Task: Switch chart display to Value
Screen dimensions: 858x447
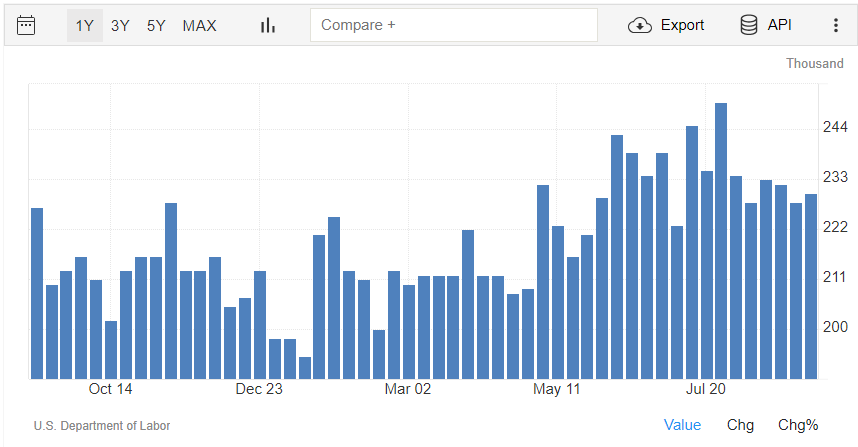Action: (682, 425)
